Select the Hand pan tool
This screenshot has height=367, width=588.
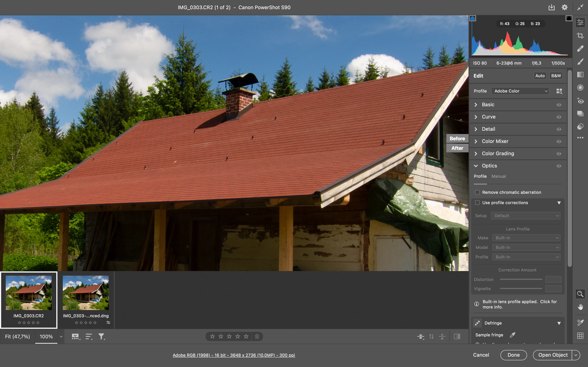[580, 307]
